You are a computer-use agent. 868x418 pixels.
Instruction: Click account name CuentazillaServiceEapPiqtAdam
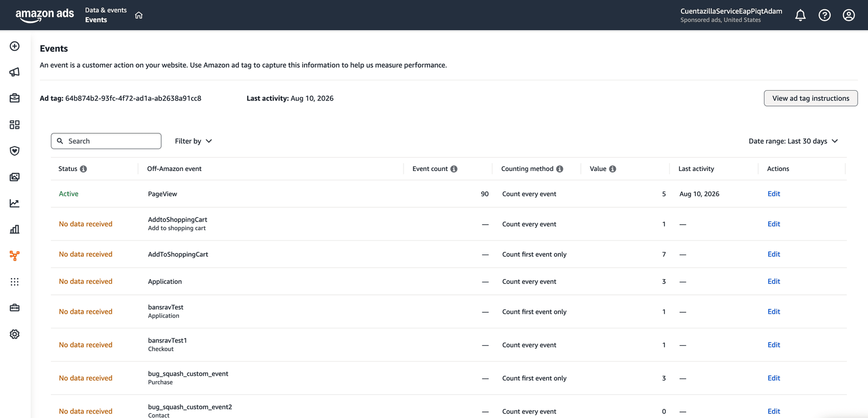click(731, 11)
